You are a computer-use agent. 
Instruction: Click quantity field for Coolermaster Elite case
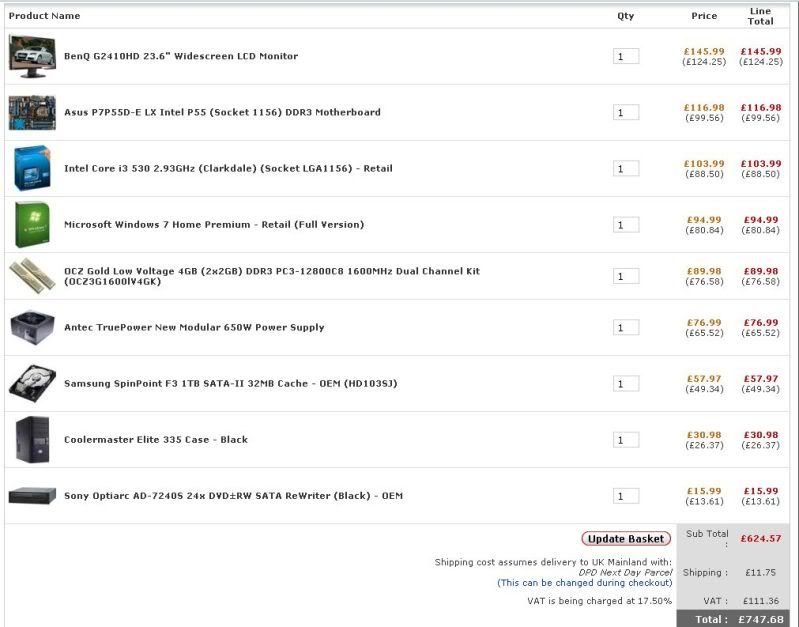click(626, 439)
